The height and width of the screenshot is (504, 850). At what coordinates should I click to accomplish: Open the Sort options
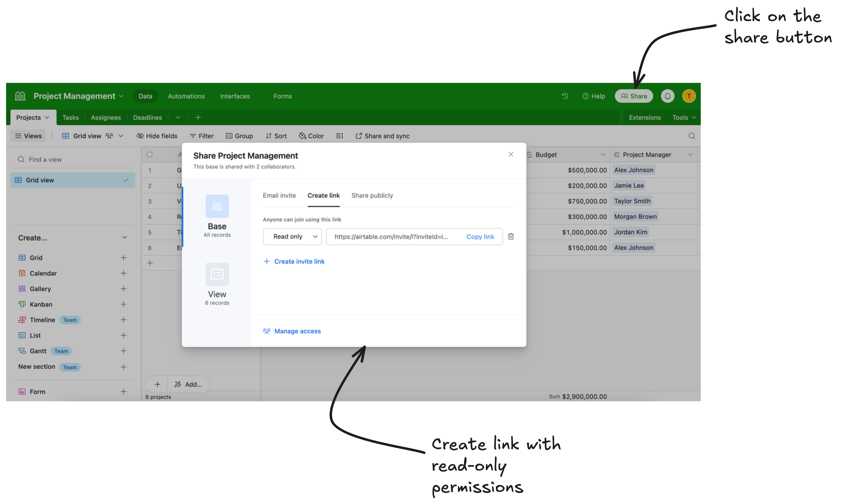[x=276, y=136]
